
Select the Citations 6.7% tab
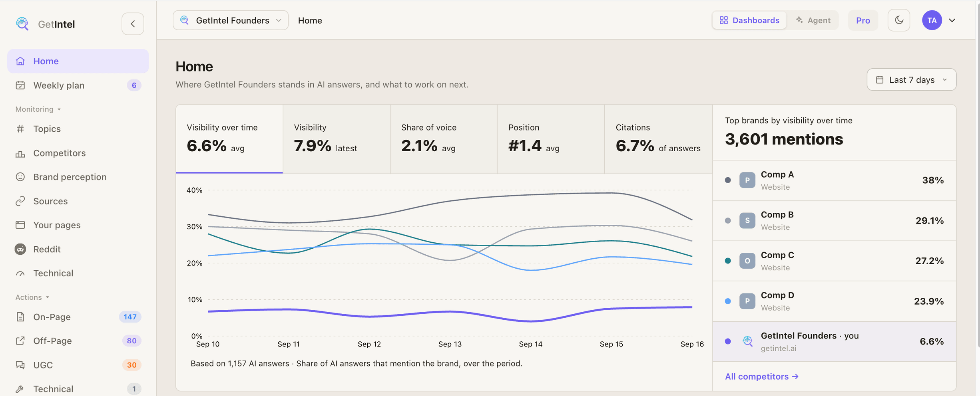(659, 139)
